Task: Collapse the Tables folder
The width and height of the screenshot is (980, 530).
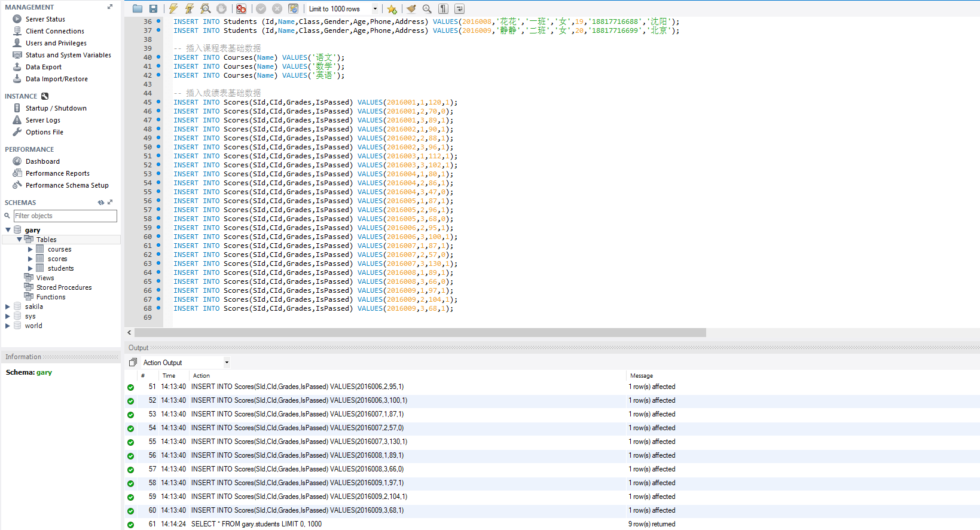Action: click(19, 240)
